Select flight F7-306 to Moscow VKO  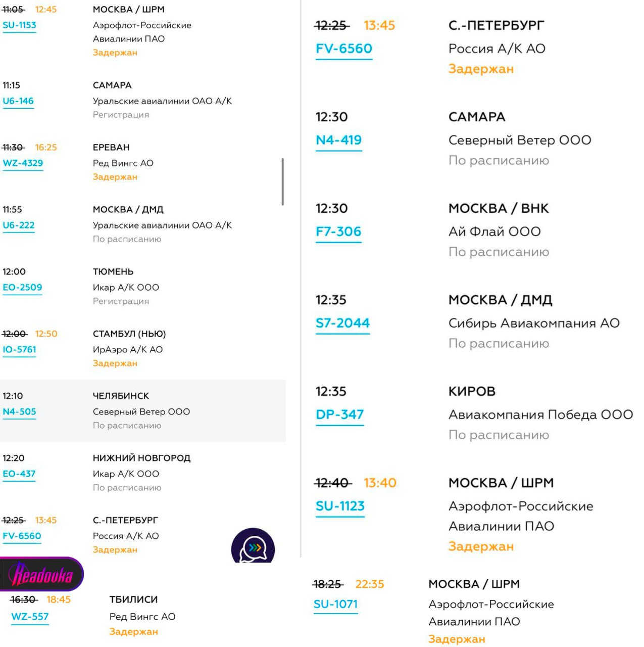point(338,232)
